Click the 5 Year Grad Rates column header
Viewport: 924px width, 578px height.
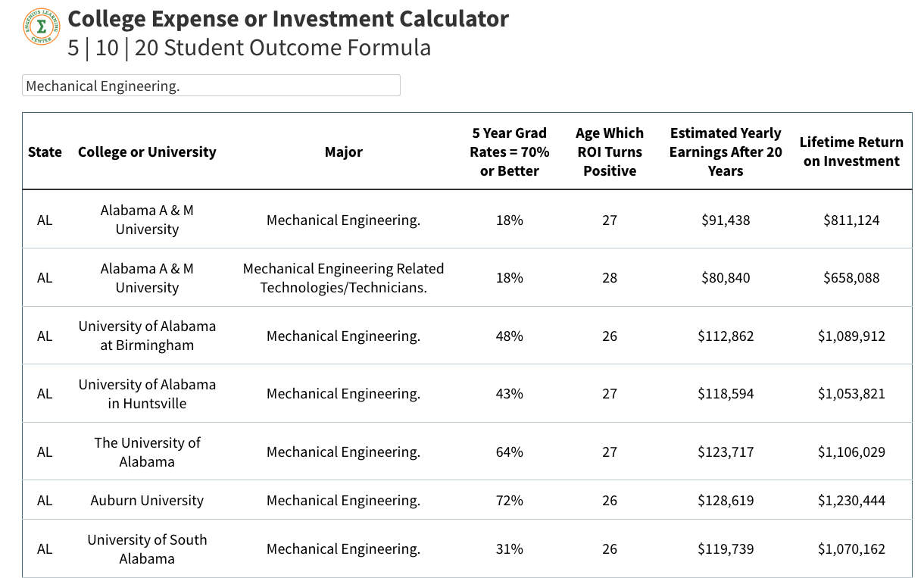coord(509,152)
